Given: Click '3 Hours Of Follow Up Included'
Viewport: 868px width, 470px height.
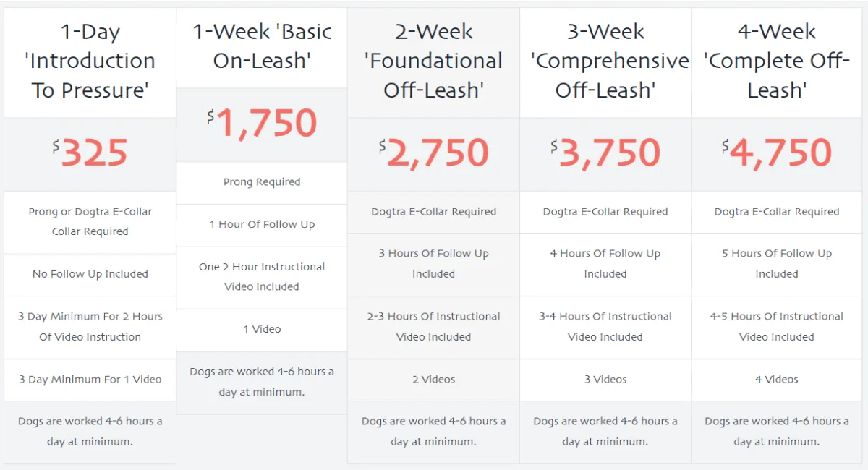Looking at the screenshot, I should point(433,264).
